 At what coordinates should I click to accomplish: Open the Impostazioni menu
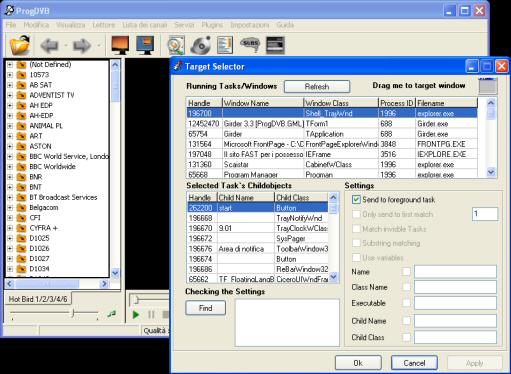click(249, 25)
